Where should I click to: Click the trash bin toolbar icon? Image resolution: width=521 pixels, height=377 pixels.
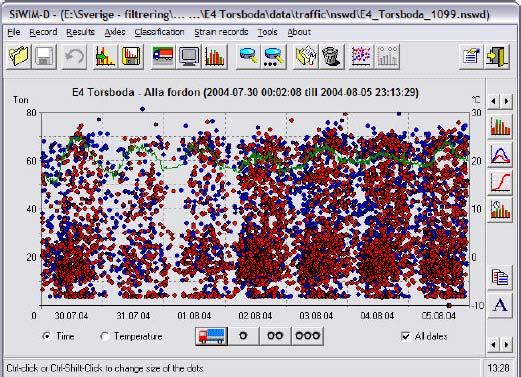coord(331,56)
